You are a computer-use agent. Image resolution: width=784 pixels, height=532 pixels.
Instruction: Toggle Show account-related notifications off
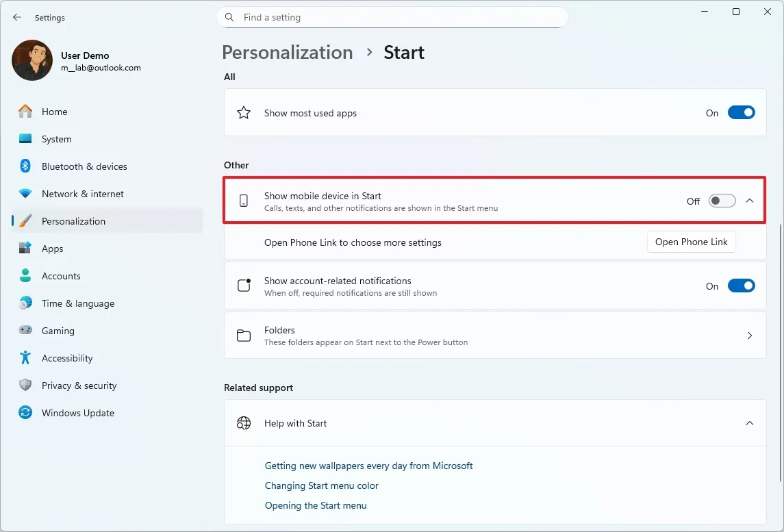coord(742,286)
